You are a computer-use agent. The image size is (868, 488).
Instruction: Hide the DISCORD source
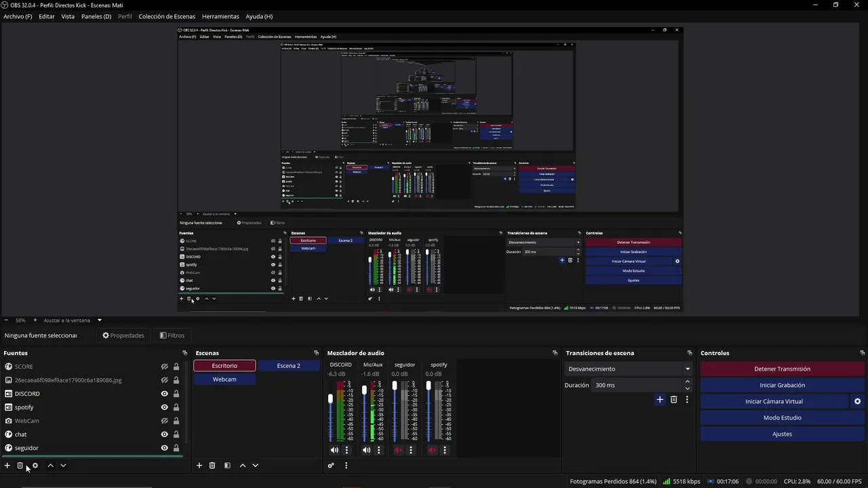point(164,394)
